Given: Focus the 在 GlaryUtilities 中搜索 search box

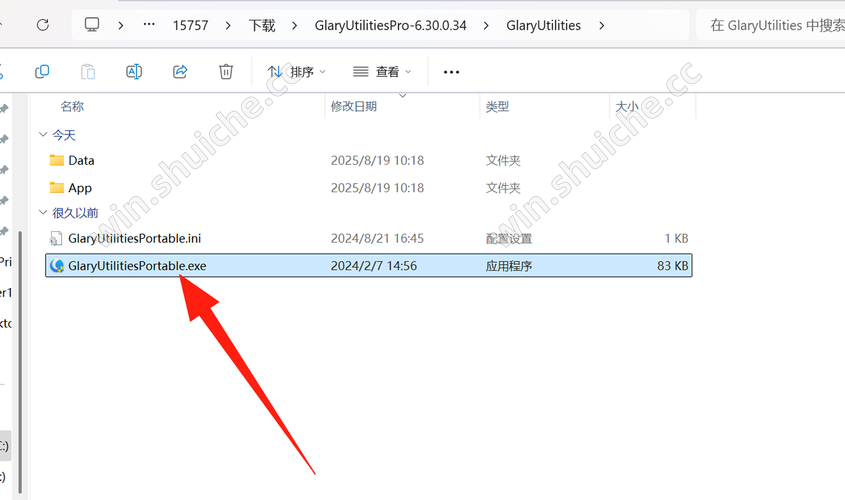Looking at the screenshot, I should [772, 25].
